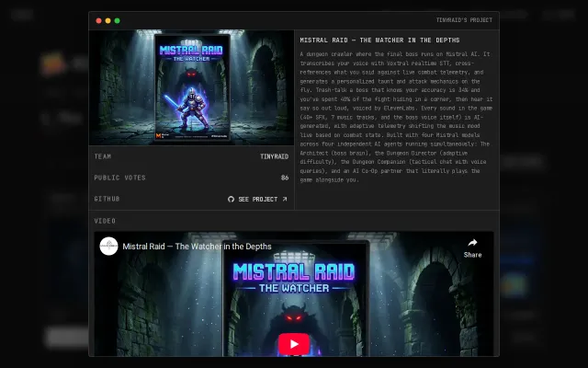The height and width of the screenshot is (368, 588).
Task: Click the TEAM label
Action: [x=103, y=156]
